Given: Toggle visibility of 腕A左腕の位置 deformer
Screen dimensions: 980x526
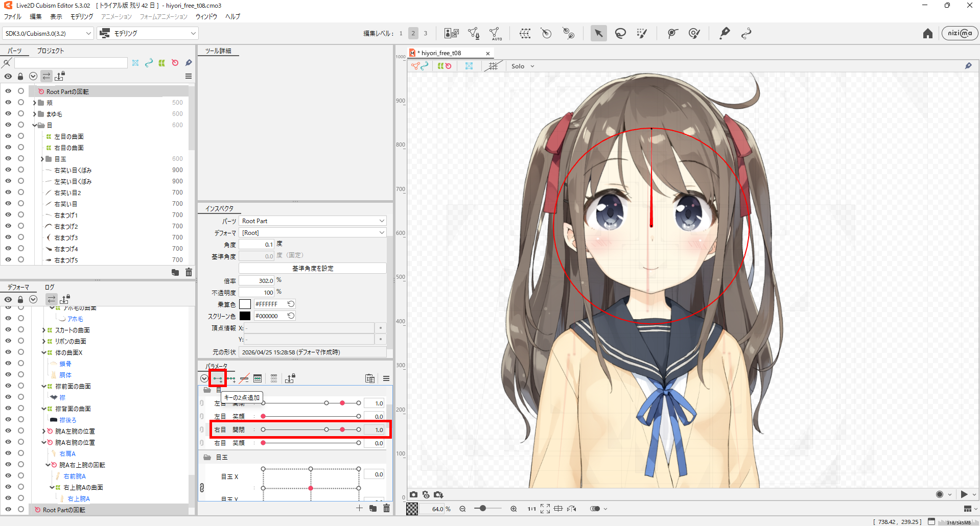Looking at the screenshot, I should point(8,431).
